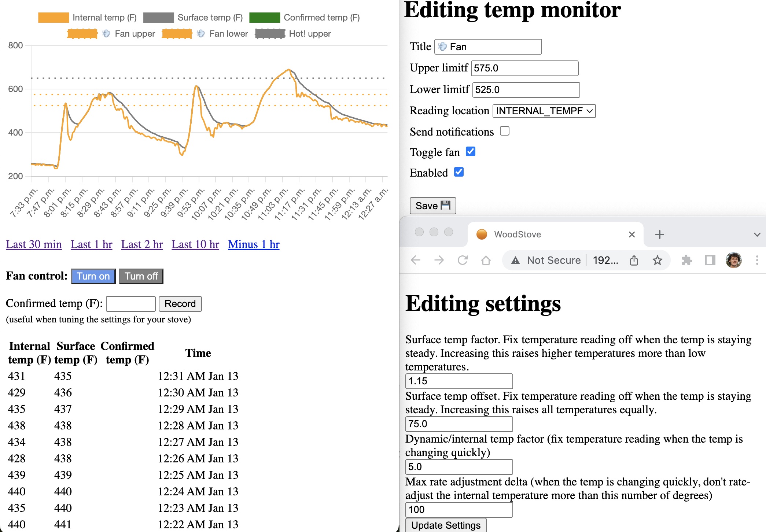Bookmark page with star icon
This screenshot has height=532, width=766.
(658, 260)
